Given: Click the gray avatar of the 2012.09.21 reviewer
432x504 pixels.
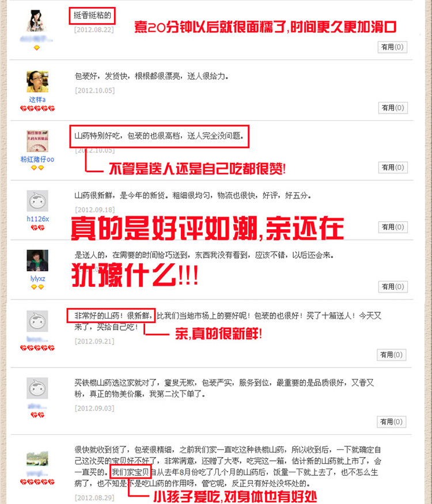Looking at the screenshot, I should pyautogui.click(x=37, y=321).
